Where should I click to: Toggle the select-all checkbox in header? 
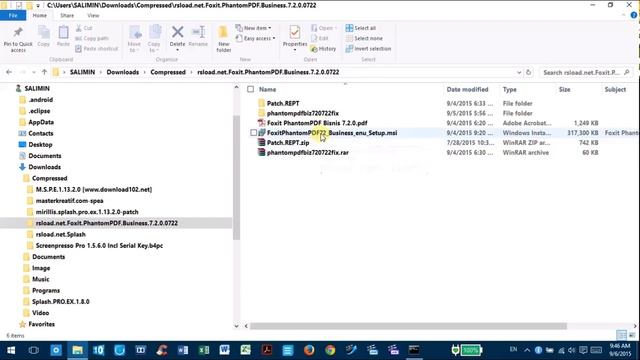[251, 89]
